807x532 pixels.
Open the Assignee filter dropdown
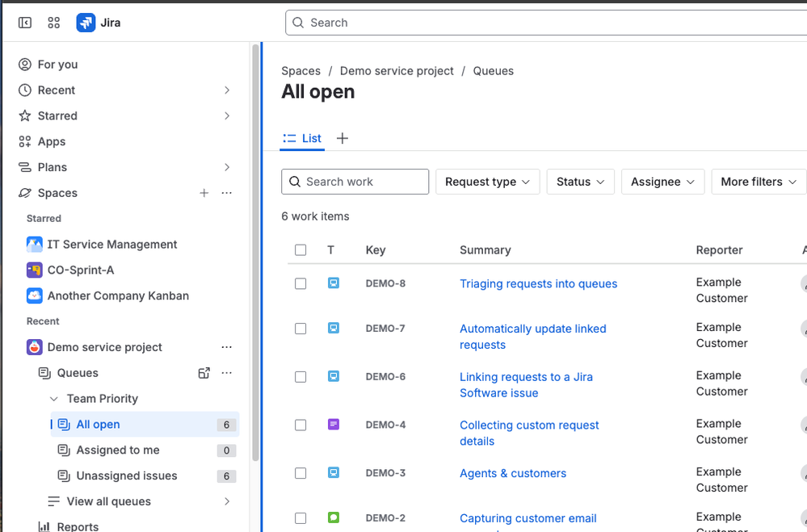tap(663, 182)
